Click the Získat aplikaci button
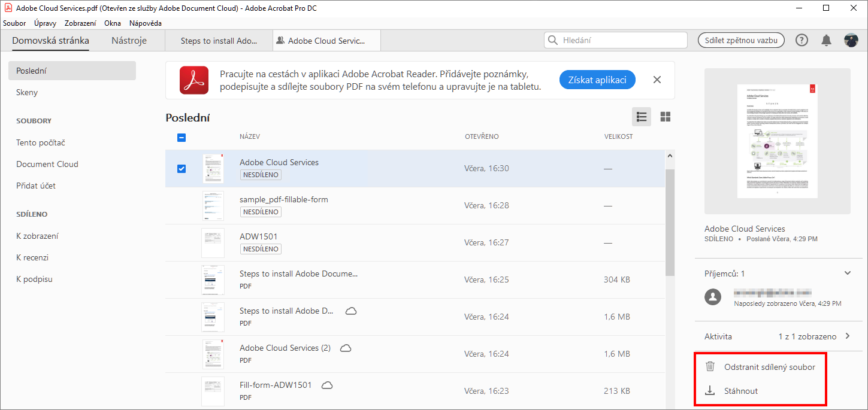Viewport: 868px width, 410px height. click(x=597, y=80)
